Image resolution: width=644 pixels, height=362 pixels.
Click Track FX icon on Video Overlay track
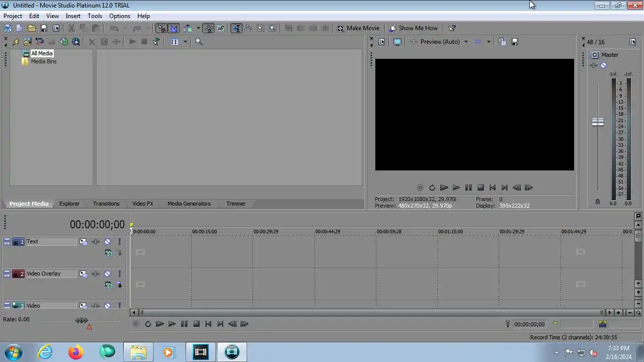point(96,274)
